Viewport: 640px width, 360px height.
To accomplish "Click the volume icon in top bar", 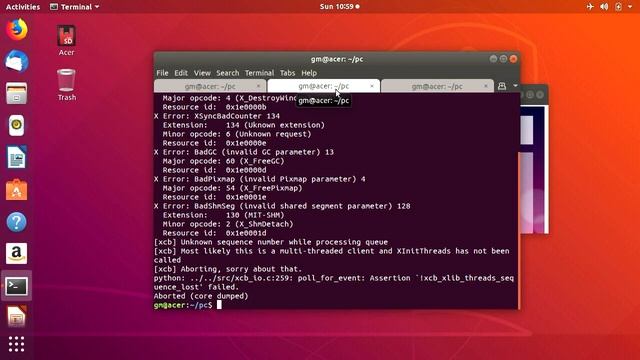I will click(604, 7).
